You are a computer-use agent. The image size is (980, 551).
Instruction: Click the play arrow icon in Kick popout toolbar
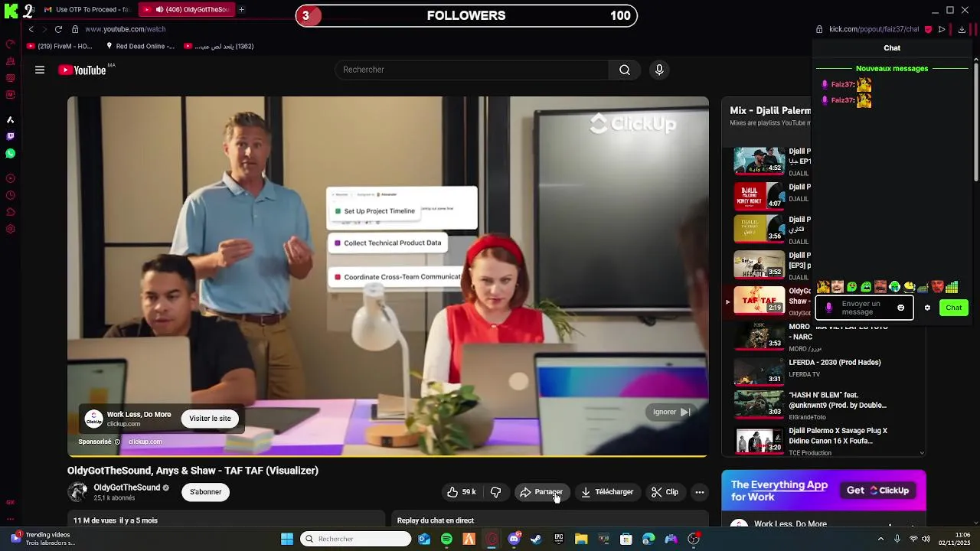942,29
